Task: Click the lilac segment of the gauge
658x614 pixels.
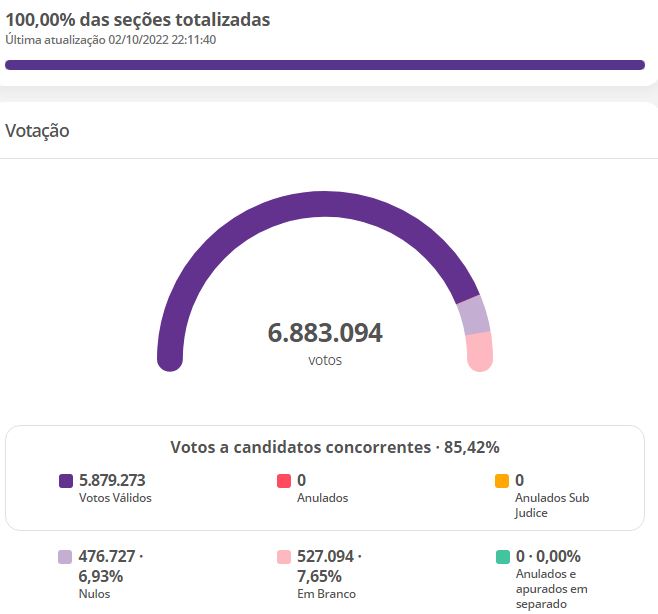Action: pyautogui.click(x=474, y=316)
